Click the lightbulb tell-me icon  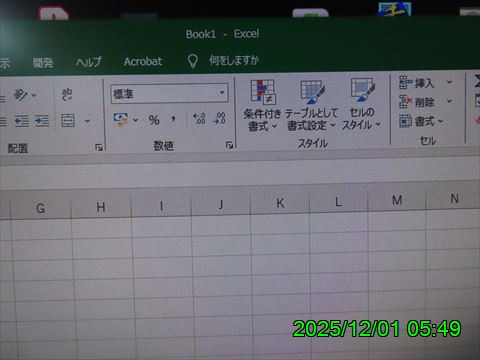(192, 61)
